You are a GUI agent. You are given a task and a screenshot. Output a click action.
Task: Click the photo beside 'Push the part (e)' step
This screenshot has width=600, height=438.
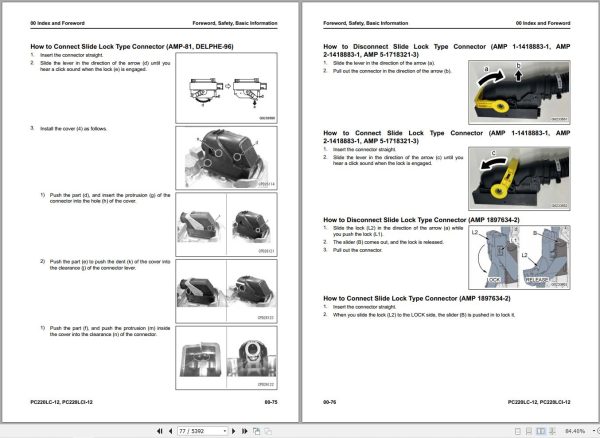point(227,291)
